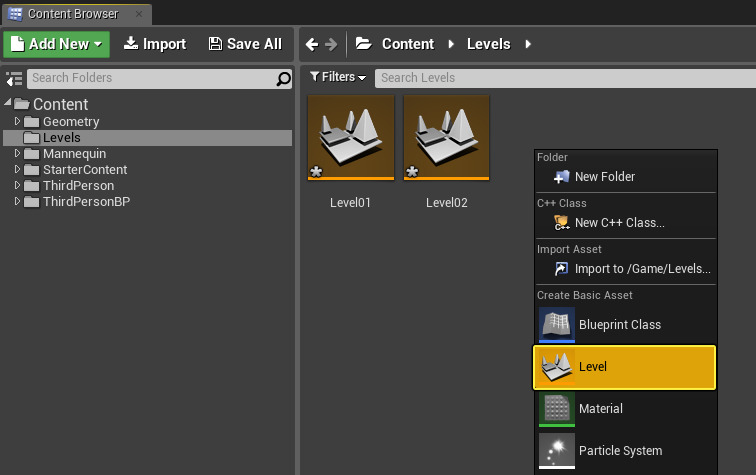
Task: Select the Geometry folder
Action: coord(71,122)
